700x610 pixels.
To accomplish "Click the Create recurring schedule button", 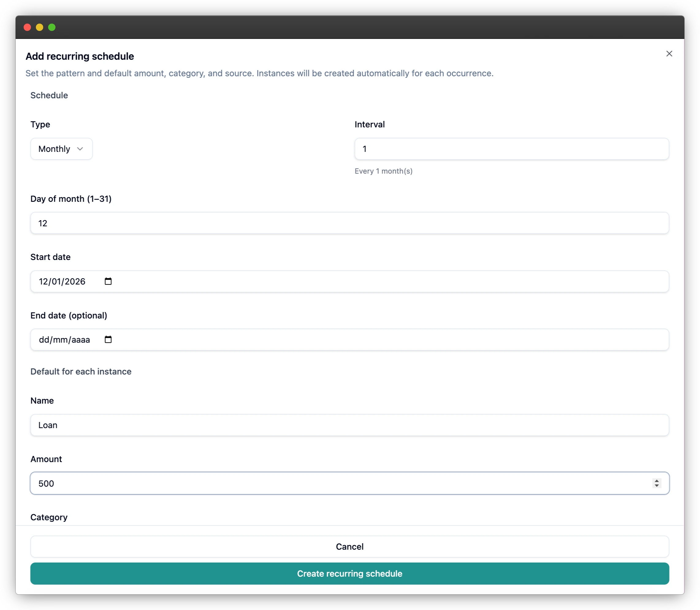I will pos(349,574).
